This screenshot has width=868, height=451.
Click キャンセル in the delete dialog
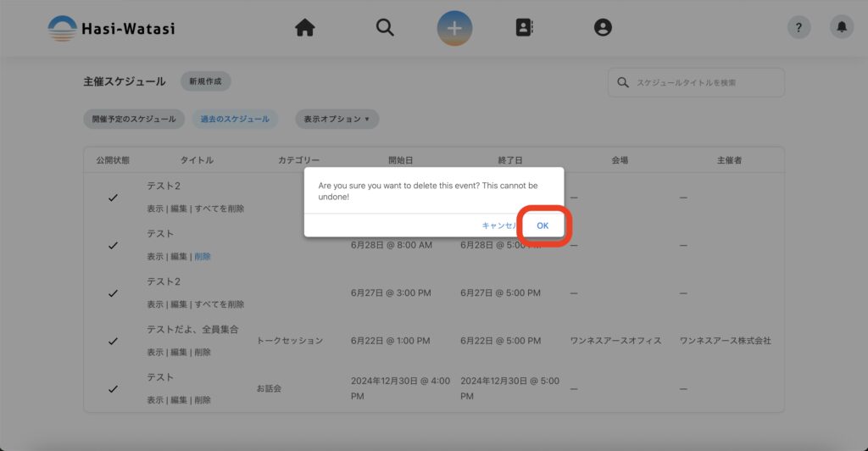point(498,225)
